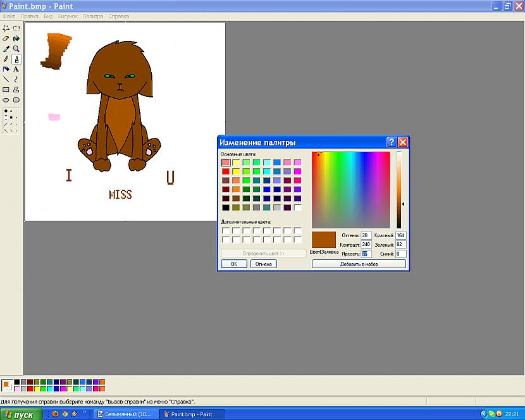Click the Добавить в набор button

click(359, 264)
